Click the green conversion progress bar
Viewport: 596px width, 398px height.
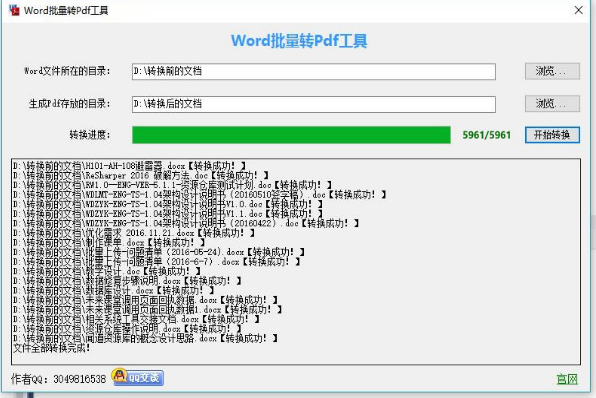pyautogui.click(x=291, y=135)
